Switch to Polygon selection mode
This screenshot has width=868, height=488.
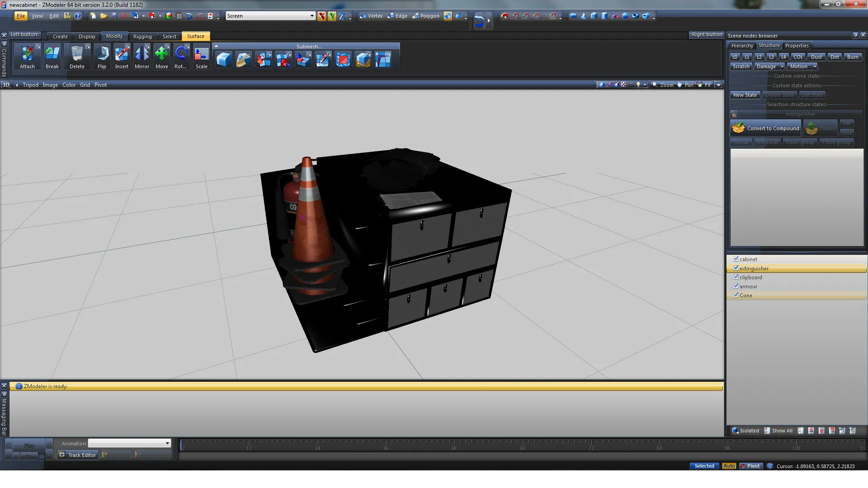pyautogui.click(x=426, y=16)
